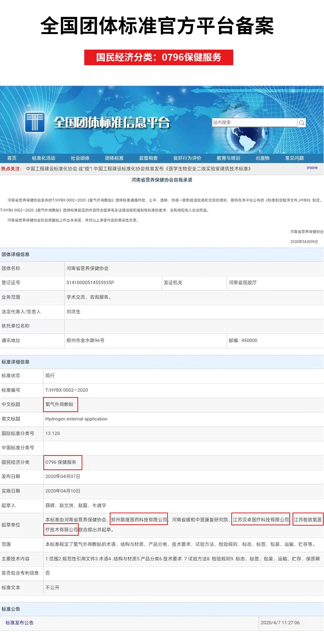Open the 标准发布公告 link

click(19, 623)
